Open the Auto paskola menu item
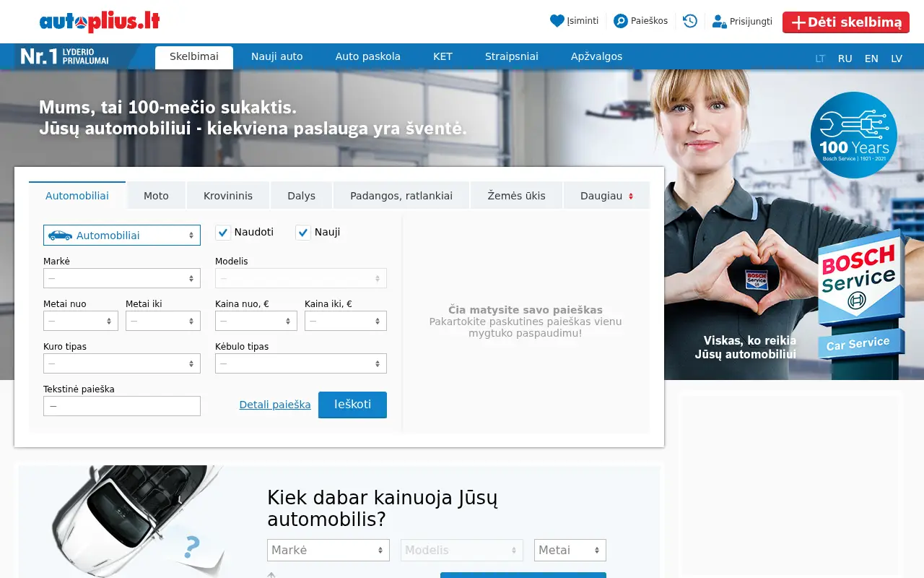Image resolution: width=924 pixels, height=578 pixels. (368, 56)
